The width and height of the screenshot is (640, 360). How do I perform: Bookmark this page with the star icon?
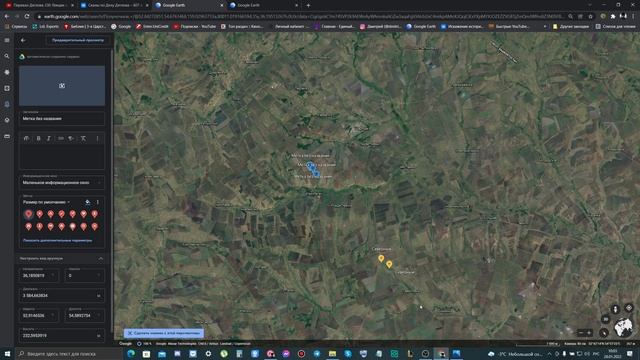point(591,16)
